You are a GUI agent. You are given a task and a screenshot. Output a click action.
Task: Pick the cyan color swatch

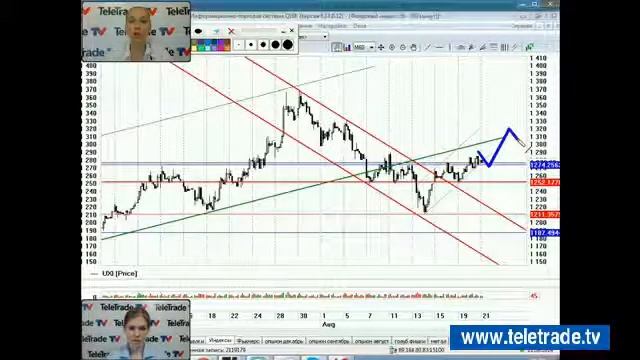[x=207, y=48]
